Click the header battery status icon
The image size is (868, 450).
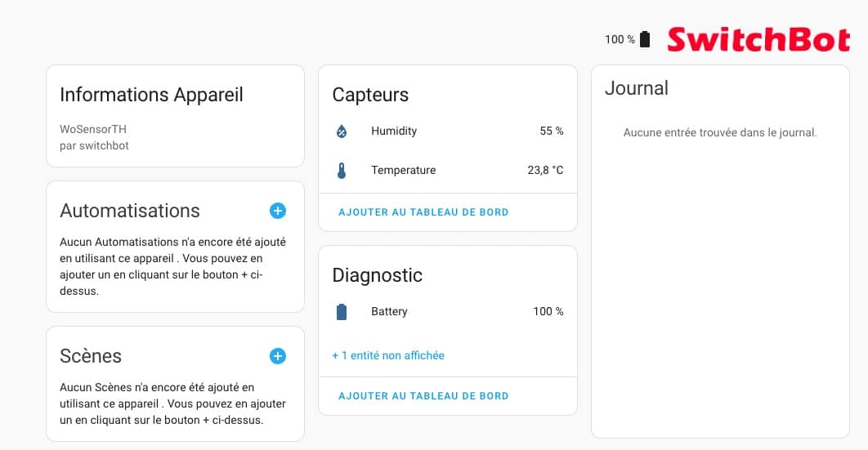click(645, 39)
